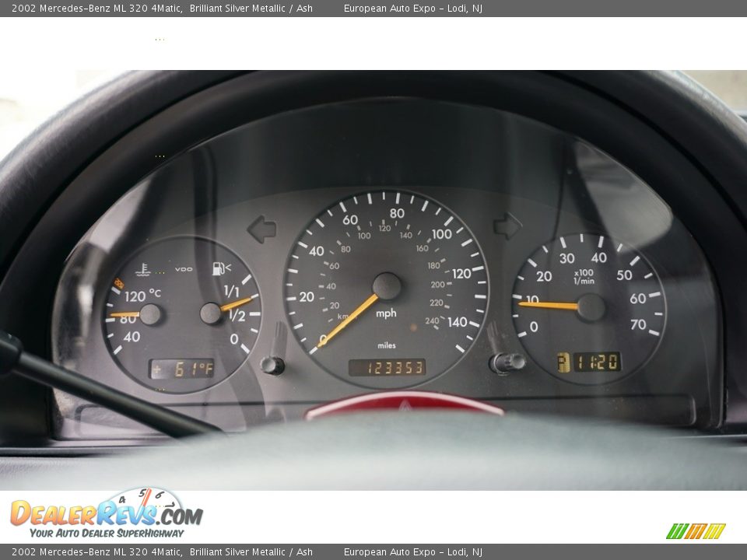Click the gear position P indicator
This screenshot has width=747, height=560.
pyautogui.click(x=563, y=362)
